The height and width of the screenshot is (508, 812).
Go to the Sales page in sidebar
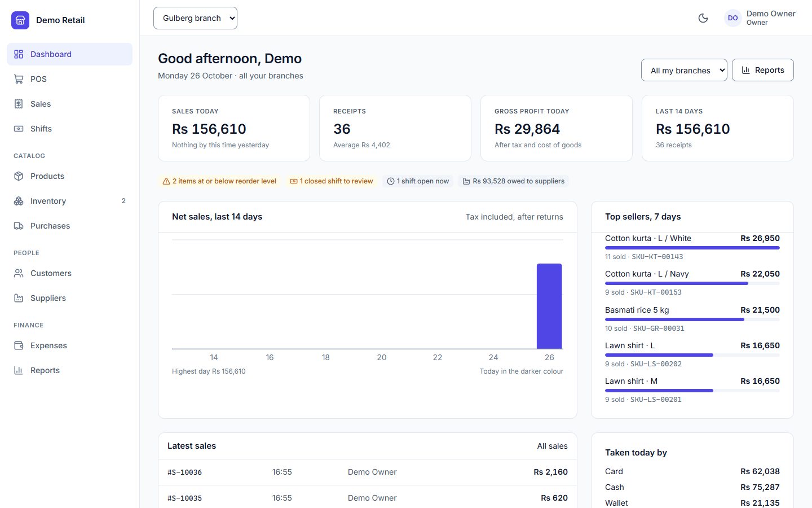click(69, 104)
